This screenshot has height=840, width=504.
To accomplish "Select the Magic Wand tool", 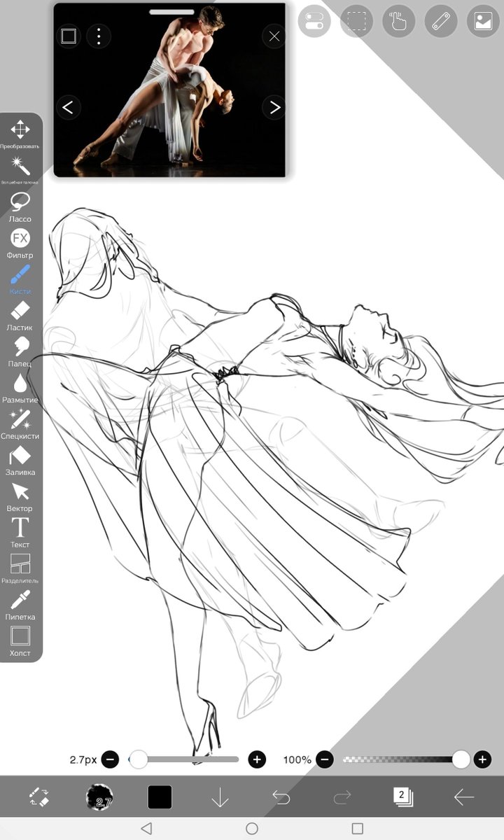I will tap(20, 169).
